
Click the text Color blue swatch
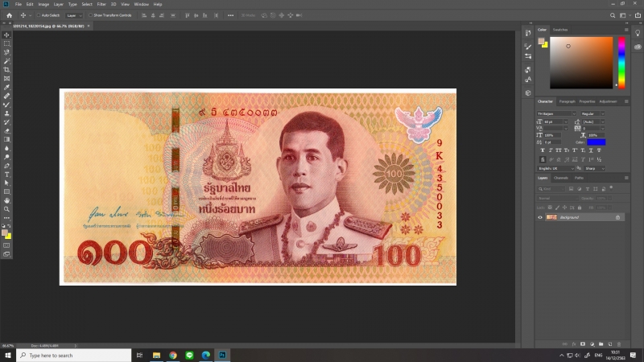[596, 142]
